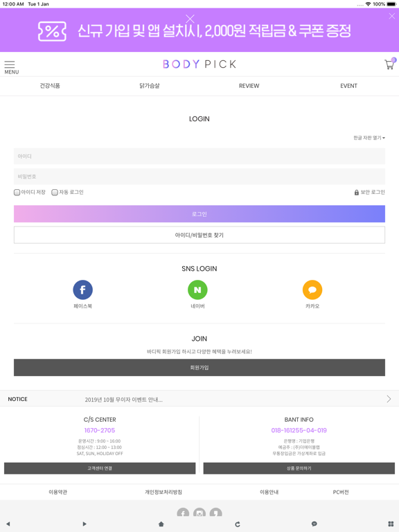Log in with the Facebook icon
This screenshot has width=399, height=532.
[x=83, y=290]
